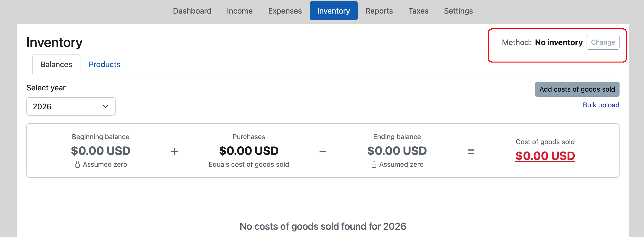The width and height of the screenshot is (644, 237).
Task: Open the 2026 year selector
Action: click(71, 106)
